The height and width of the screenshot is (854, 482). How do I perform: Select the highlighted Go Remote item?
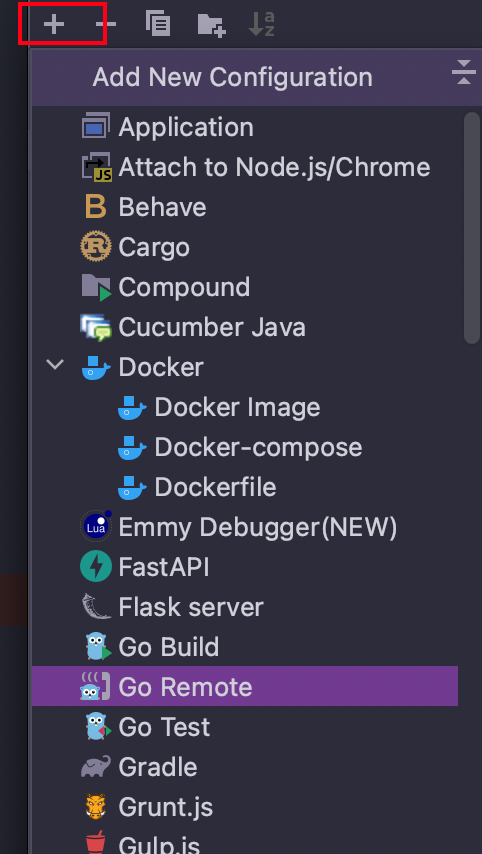coord(245,687)
